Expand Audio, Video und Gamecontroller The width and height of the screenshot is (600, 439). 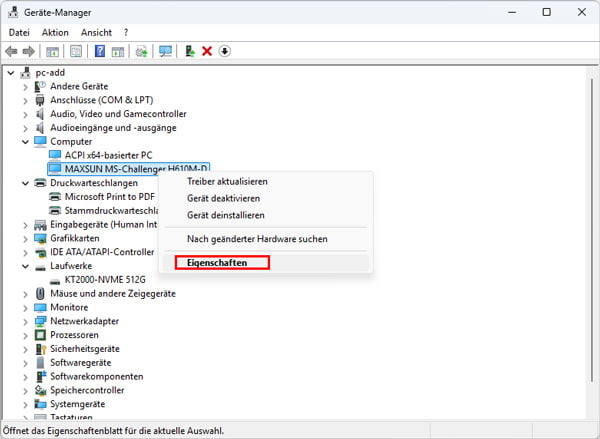pos(25,114)
